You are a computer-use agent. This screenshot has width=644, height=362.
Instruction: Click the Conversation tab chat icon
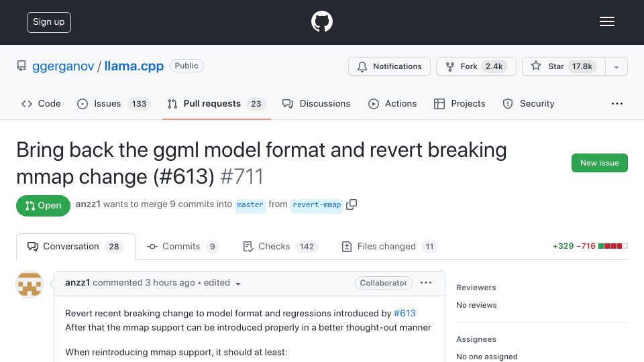33,247
